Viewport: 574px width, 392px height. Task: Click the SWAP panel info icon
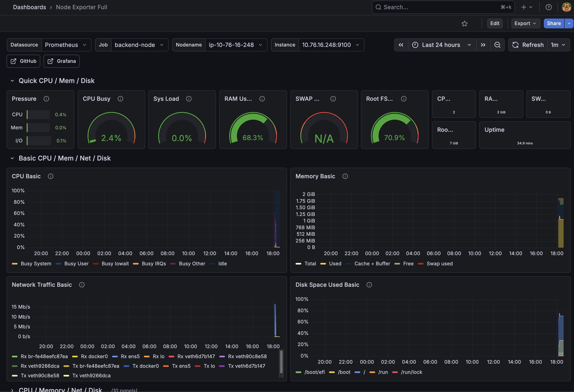[x=333, y=99]
